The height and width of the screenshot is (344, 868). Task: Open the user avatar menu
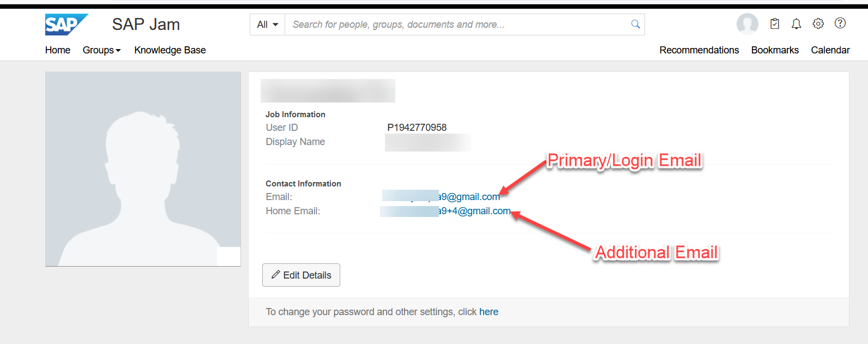(747, 24)
